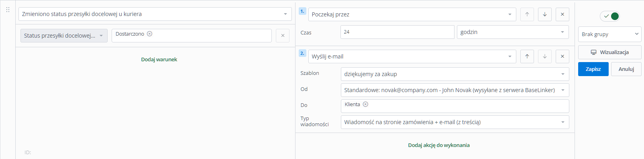The height and width of the screenshot is (159, 644).
Task: Click 'Dodaj akcję do wykonania' link
Action: 439,145
